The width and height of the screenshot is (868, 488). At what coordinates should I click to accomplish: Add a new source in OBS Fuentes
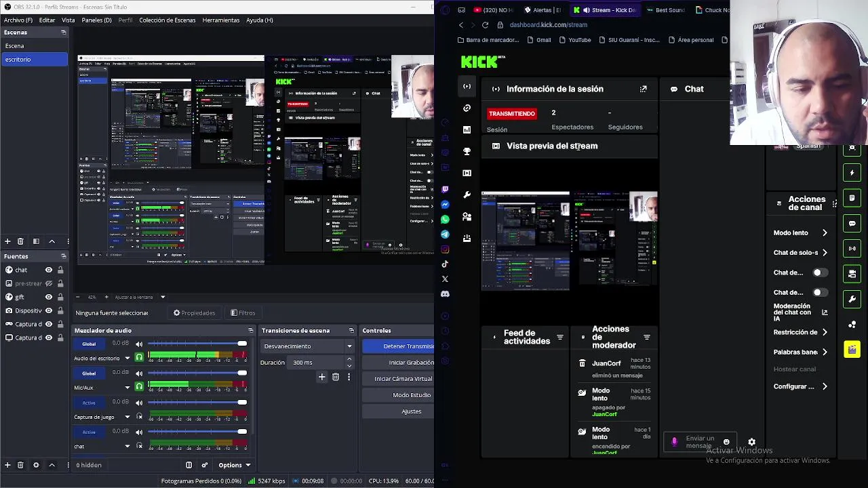(x=7, y=465)
